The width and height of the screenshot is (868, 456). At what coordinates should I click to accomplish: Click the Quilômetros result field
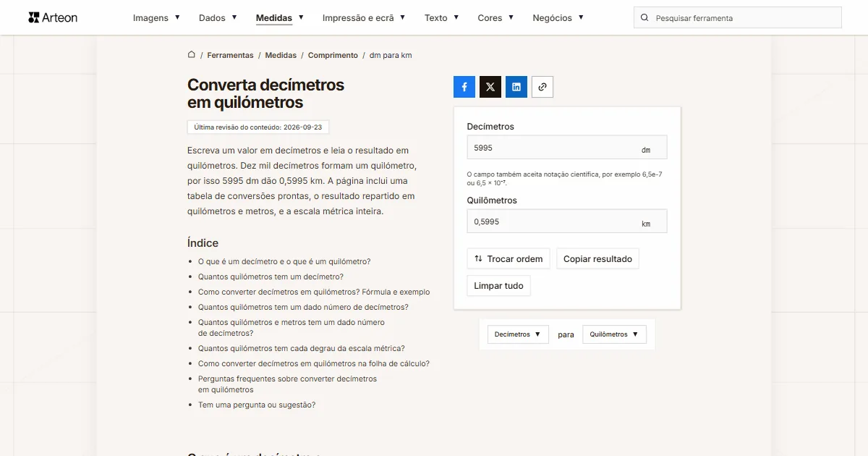point(567,221)
